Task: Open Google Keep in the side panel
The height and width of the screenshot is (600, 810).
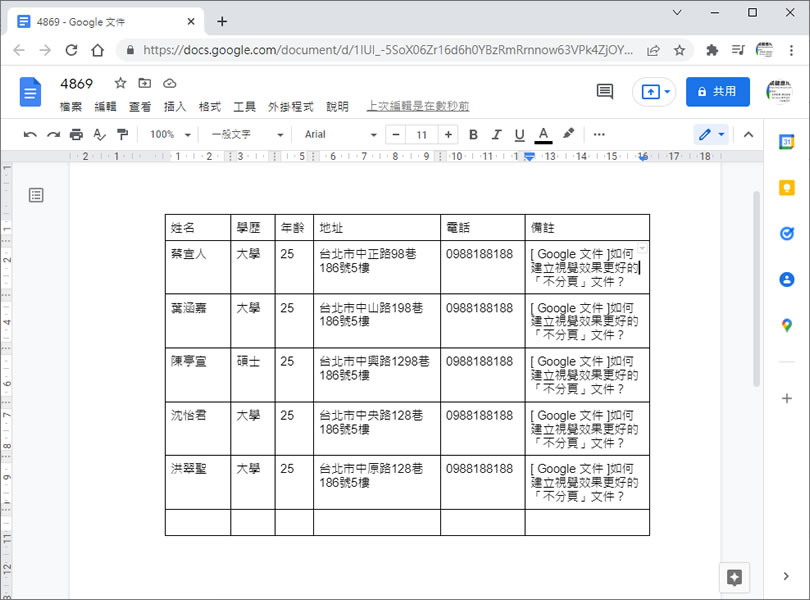Action: pyautogui.click(x=786, y=188)
